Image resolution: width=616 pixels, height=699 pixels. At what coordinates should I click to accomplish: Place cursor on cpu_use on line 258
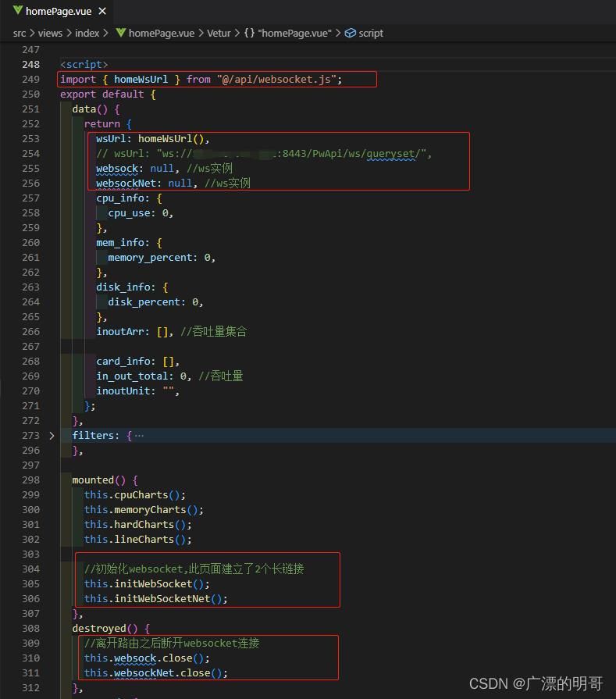129,212
